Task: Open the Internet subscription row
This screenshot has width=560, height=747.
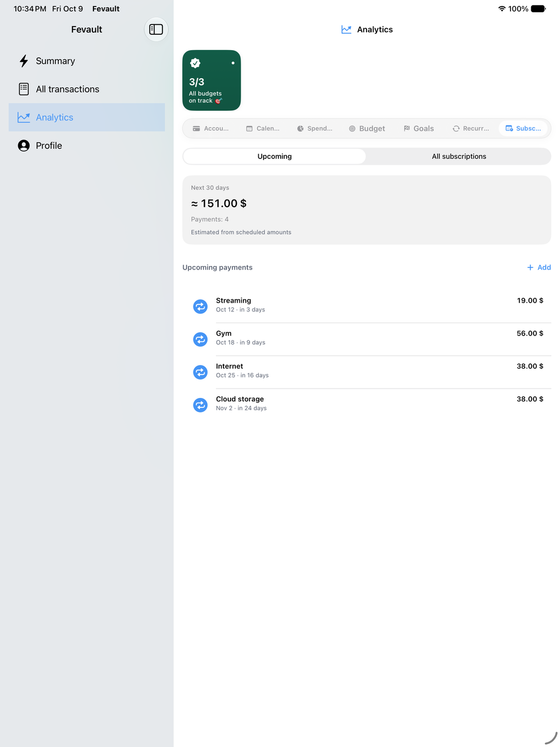Action: (x=367, y=372)
